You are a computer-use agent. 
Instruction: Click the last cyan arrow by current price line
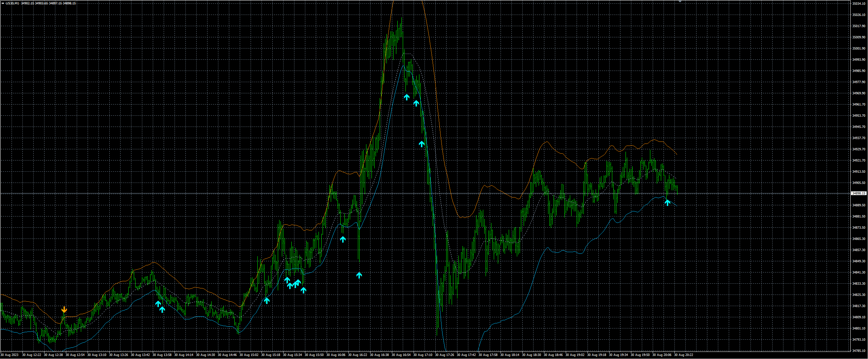tap(667, 203)
